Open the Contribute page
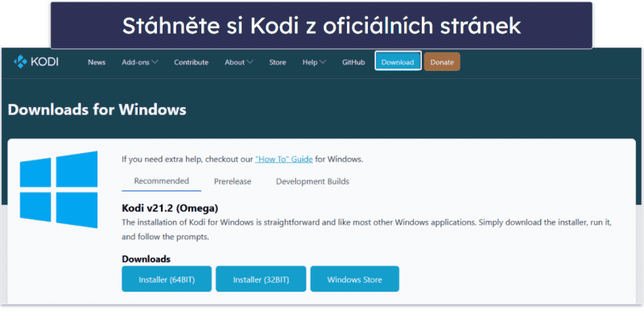 (x=191, y=63)
